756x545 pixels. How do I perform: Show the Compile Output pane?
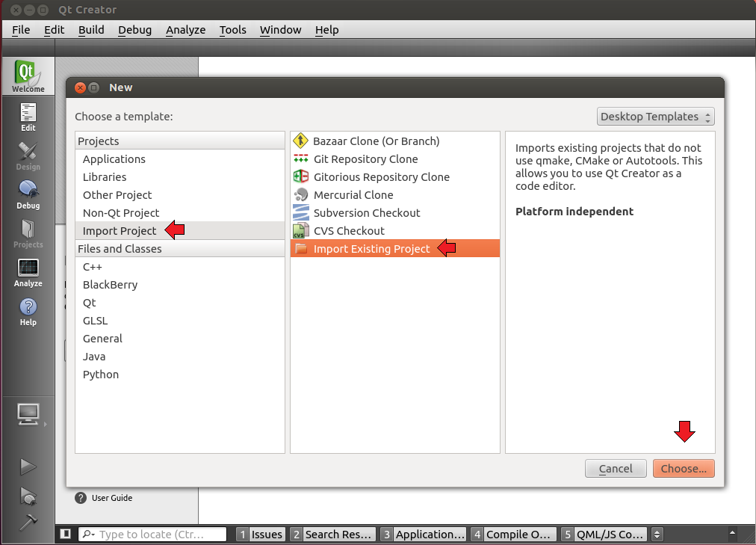[x=513, y=534]
